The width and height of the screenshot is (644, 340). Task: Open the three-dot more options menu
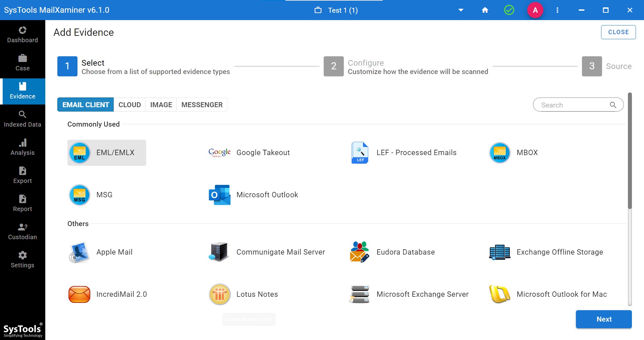coord(557,10)
